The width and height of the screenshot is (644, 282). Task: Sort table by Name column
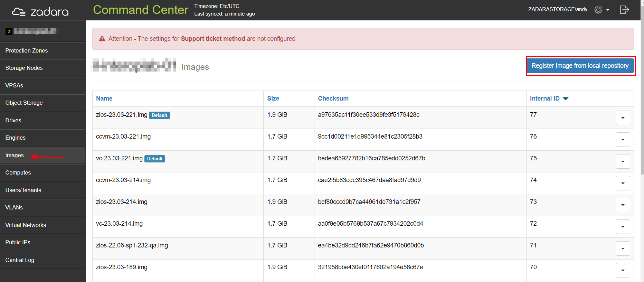point(104,98)
